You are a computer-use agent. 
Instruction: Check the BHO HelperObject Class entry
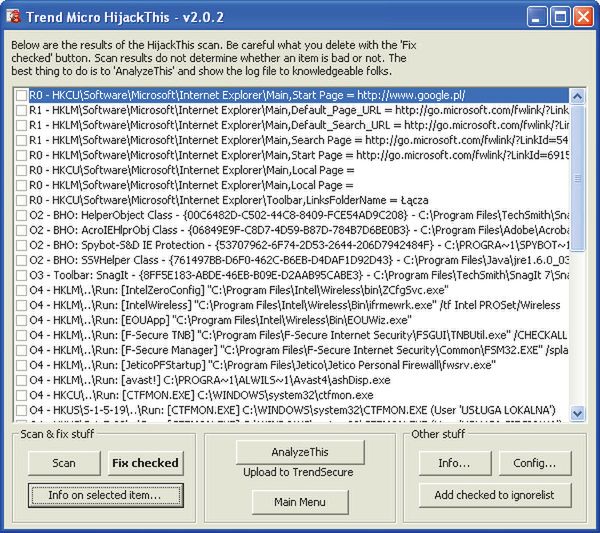coord(22,215)
